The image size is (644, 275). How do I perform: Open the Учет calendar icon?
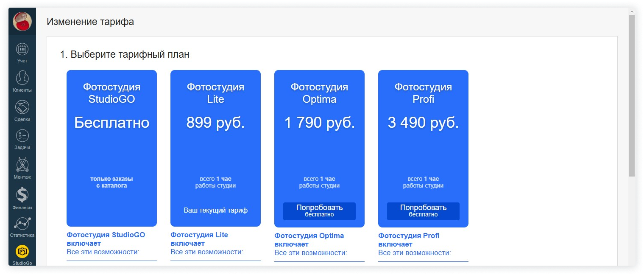coord(22,49)
